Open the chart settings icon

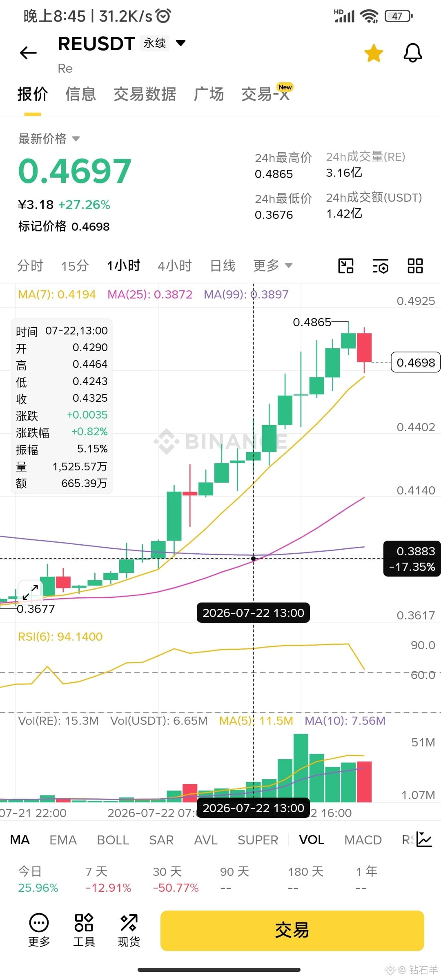pyautogui.click(x=381, y=266)
